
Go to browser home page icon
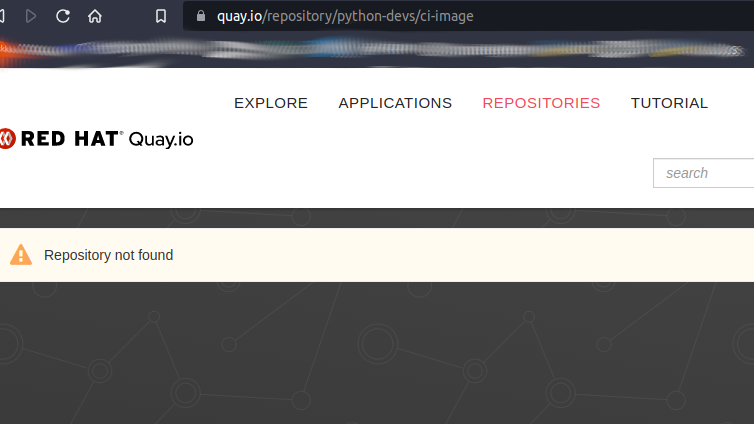(x=95, y=16)
